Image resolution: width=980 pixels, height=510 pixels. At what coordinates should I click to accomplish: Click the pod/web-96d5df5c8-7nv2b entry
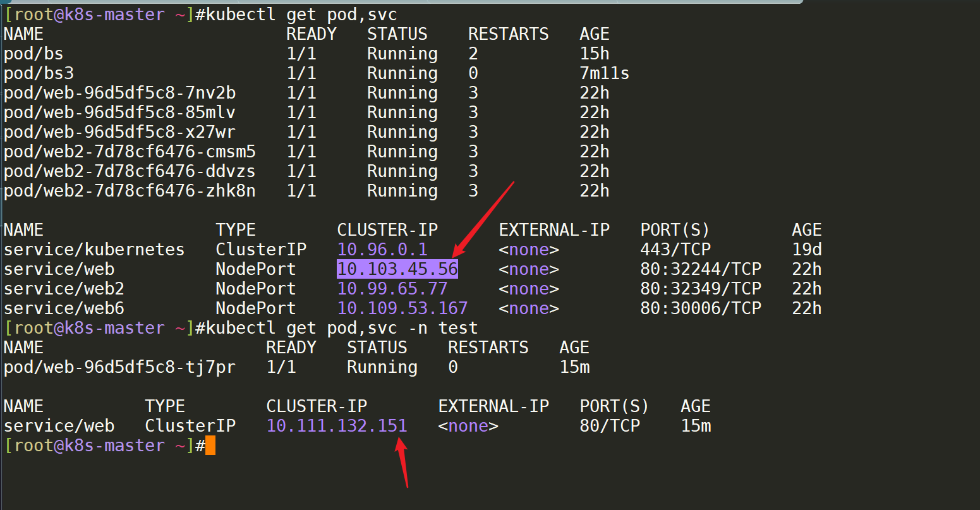(x=119, y=93)
